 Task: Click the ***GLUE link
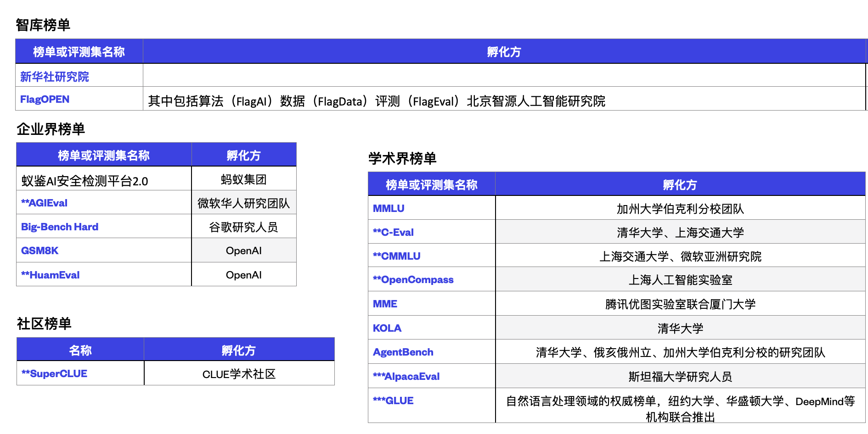coord(393,401)
